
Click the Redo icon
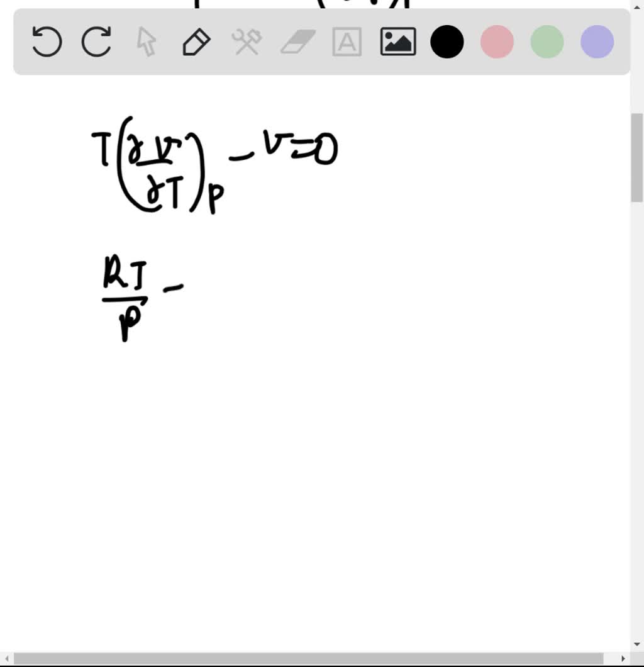pyautogui.click(x=96, y=42)
